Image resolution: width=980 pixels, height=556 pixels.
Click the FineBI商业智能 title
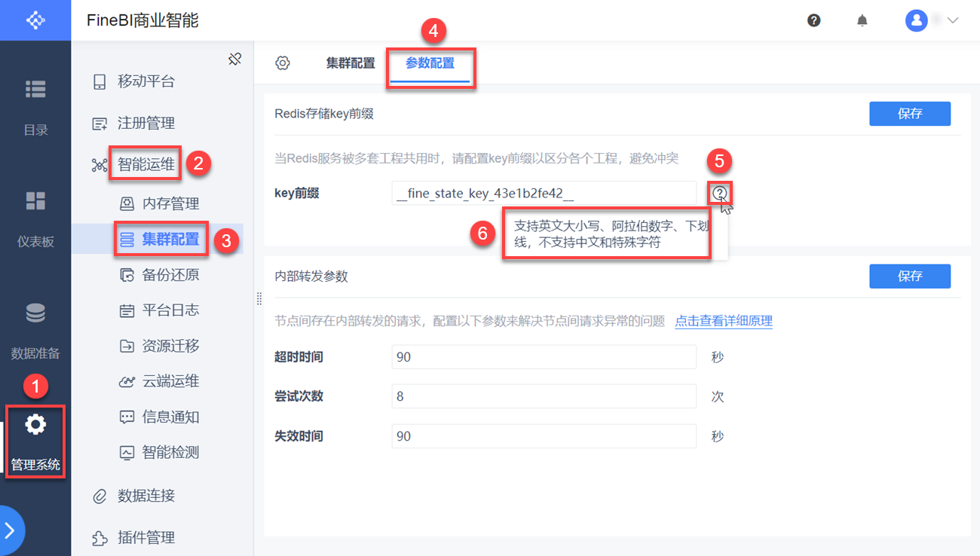[142, 20]
